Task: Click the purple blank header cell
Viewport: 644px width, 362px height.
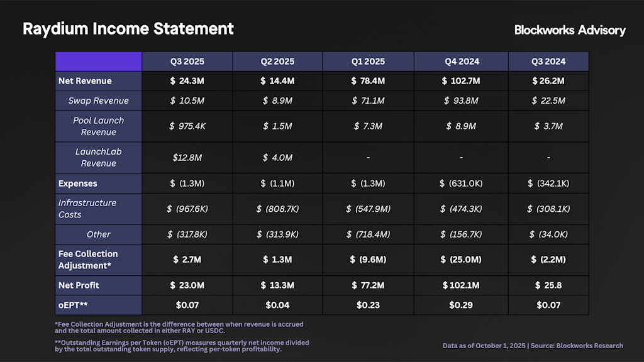Action: pyautogui.click(x=98, y=62)
